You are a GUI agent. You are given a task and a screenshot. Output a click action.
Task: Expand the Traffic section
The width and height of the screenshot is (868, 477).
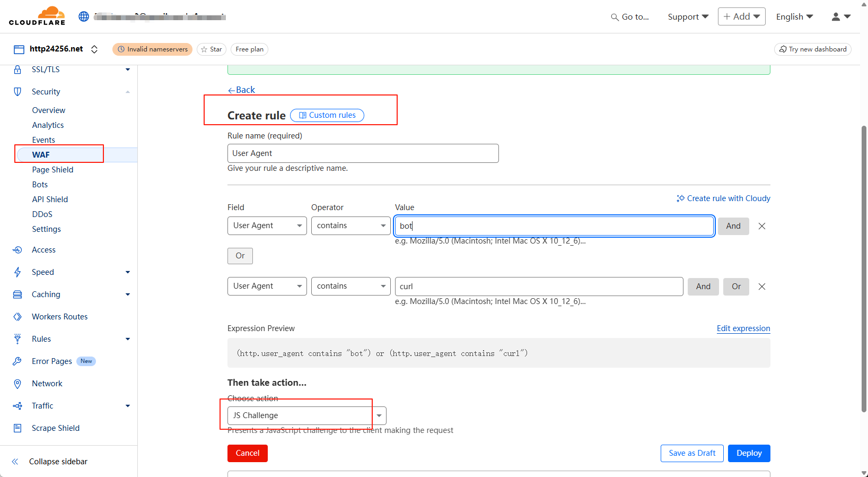[x=128, y=406]
